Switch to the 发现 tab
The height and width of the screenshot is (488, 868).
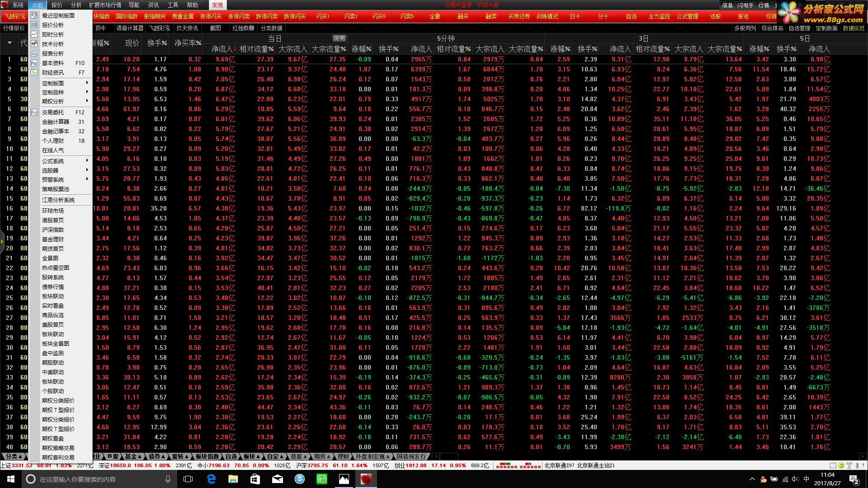pos(217,5)
